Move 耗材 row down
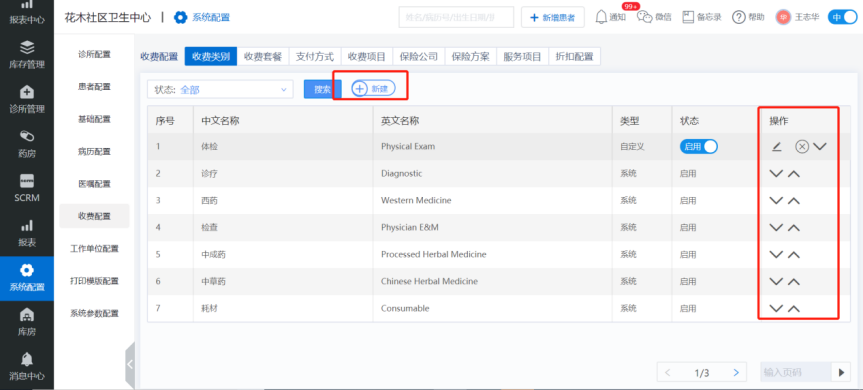The height and width of the screenshot is (390, 863). pos(776,308)
